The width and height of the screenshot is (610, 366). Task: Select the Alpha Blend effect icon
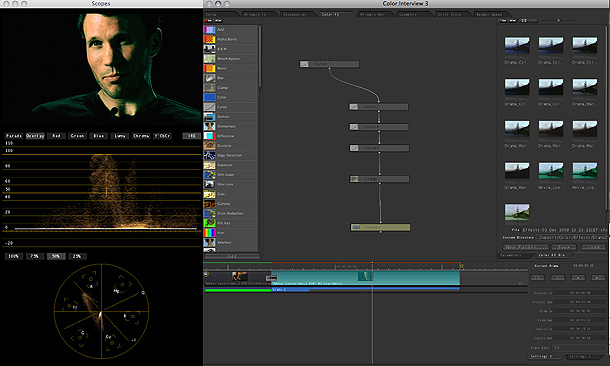pyautogui.click(x=209, y=39)
